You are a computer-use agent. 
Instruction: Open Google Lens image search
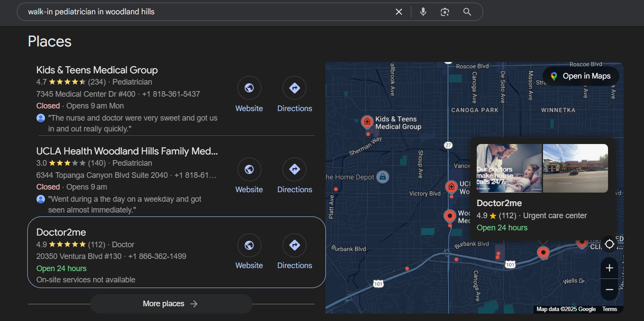point(445,12)
